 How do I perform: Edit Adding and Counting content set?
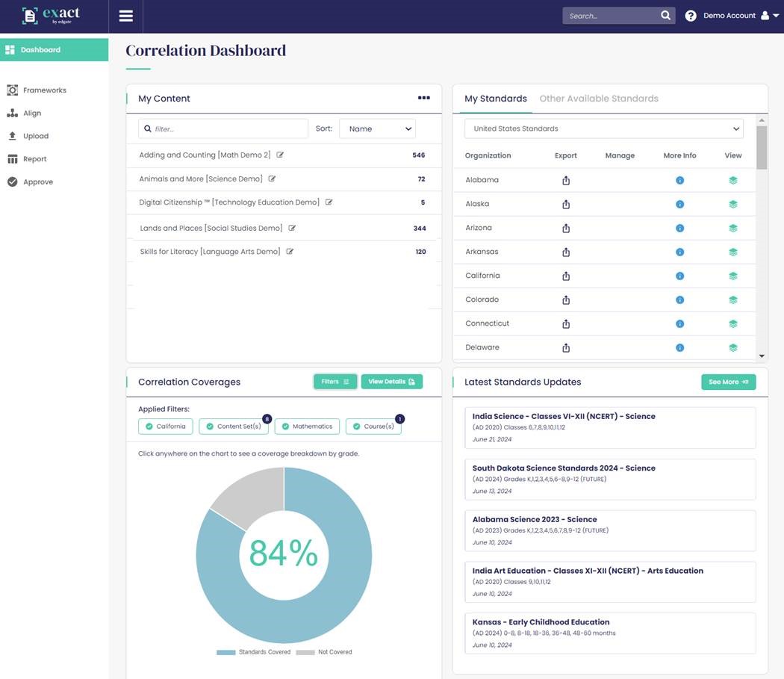tap(280, 155)
